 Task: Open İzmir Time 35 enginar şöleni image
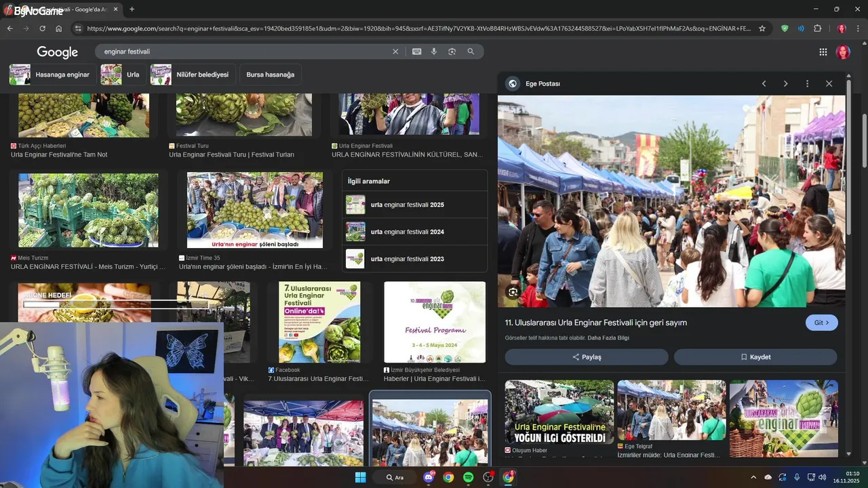tap(255, 210)
